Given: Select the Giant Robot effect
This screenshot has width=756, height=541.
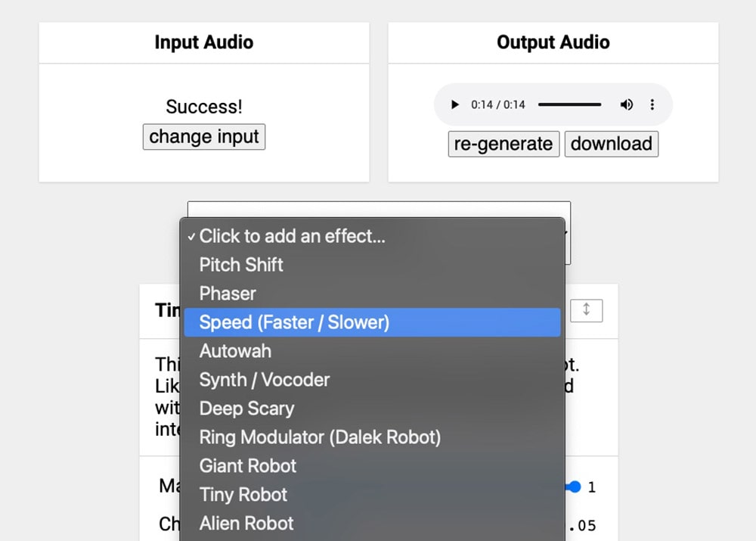Looking at the screenshot, I should point(246,466).
